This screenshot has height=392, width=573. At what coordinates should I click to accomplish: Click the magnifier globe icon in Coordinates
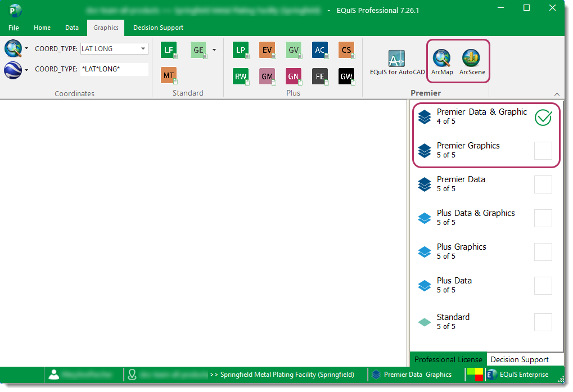(x=13, y=48)
